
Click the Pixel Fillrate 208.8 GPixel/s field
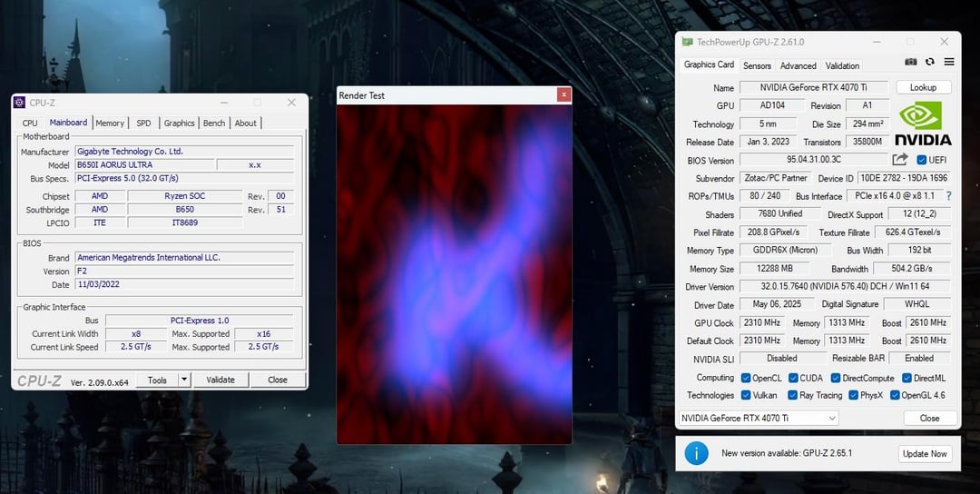pos(773,232)
